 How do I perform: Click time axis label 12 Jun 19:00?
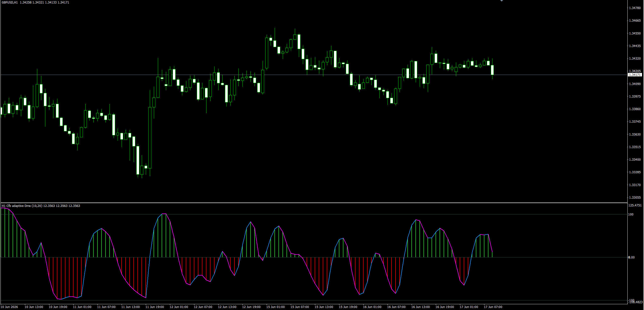tap(251, 307)
